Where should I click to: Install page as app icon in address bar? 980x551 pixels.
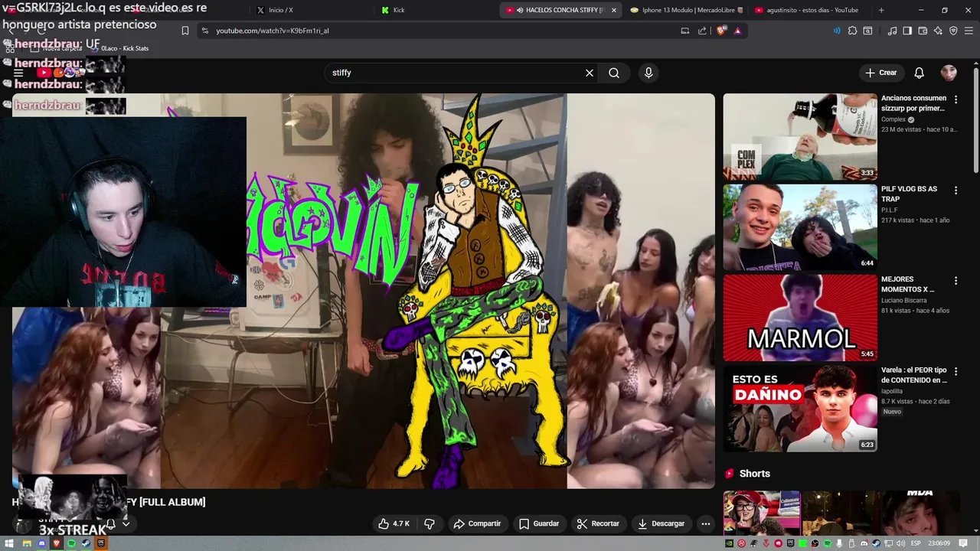pos(685,31)
